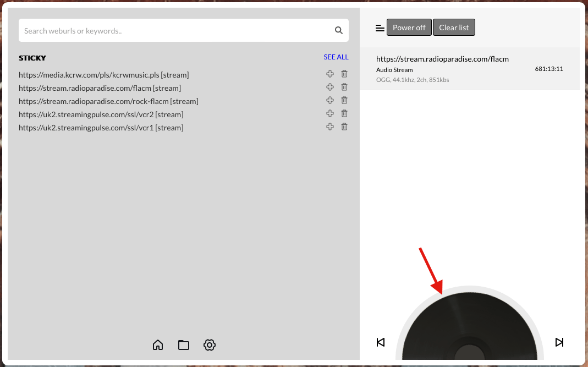Click the Clear list button
This screenshot has width=588, height=367.
pyautogui.click(x=454, y=28)
